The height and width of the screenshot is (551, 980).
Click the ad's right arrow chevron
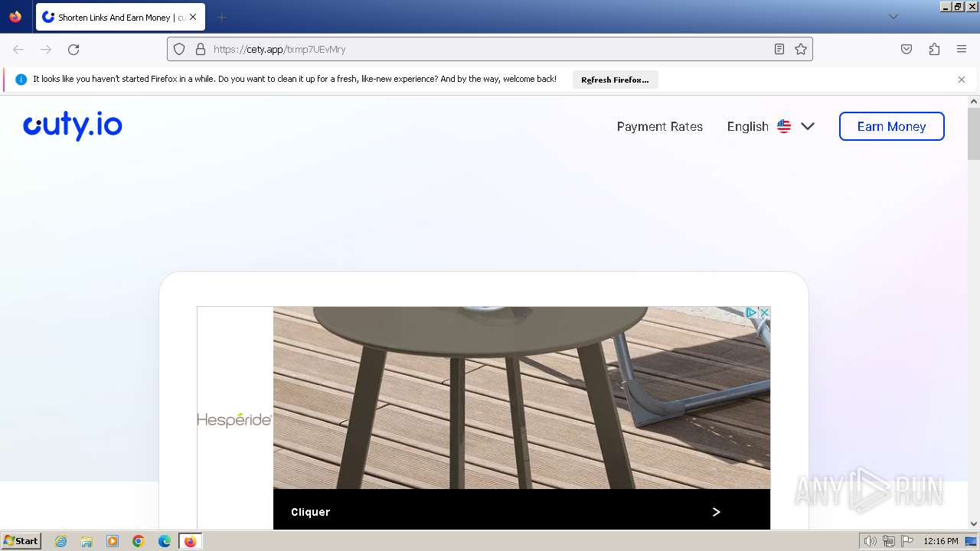click(716, 512)
